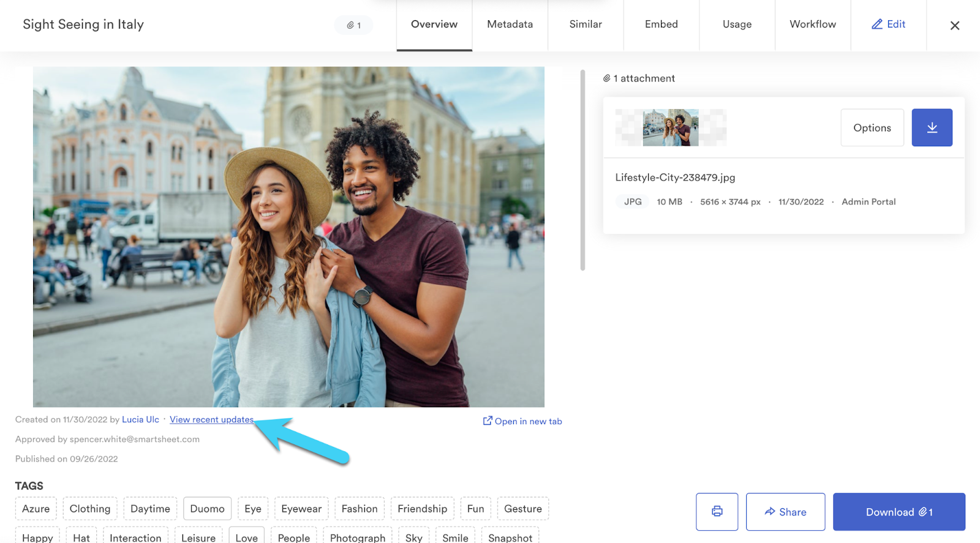980x543 pixels.
Task: Select the Love tag
Action: [247, 536]
